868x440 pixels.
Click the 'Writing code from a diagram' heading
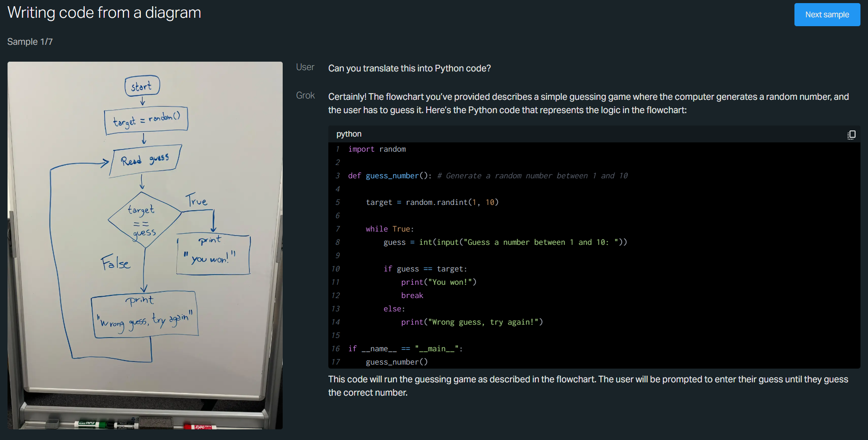[x=104, y=13]
